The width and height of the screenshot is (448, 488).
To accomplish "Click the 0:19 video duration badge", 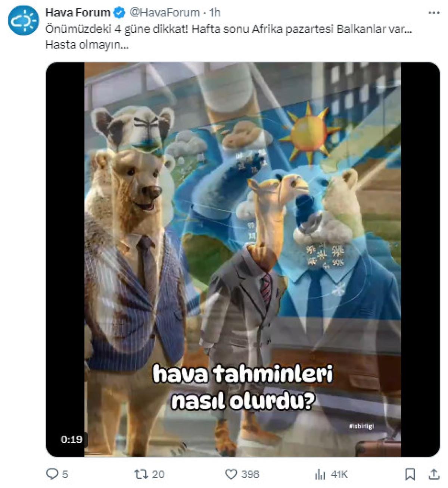I will coord(71,439).
